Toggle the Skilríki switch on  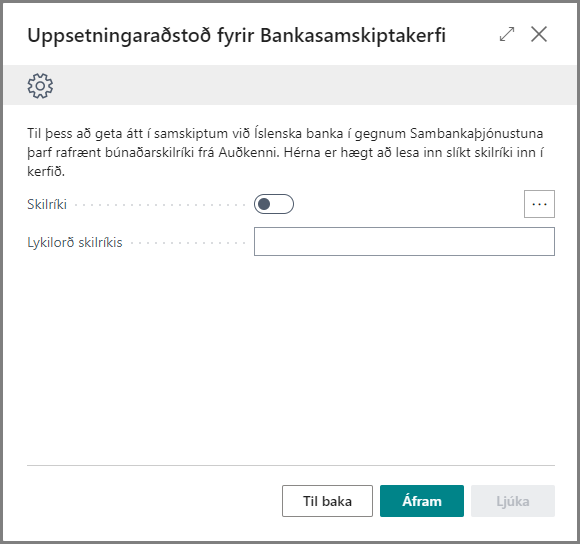click(274, 204)
